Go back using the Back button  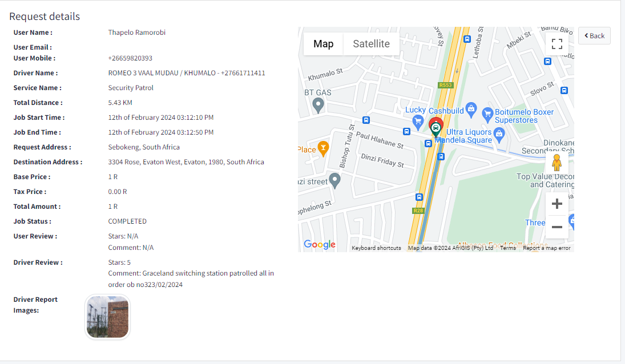(x=594, y=35)
